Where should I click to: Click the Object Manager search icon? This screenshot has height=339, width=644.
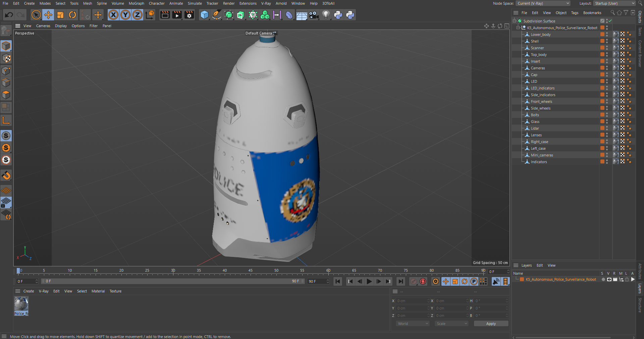click(x=612, y=13)
